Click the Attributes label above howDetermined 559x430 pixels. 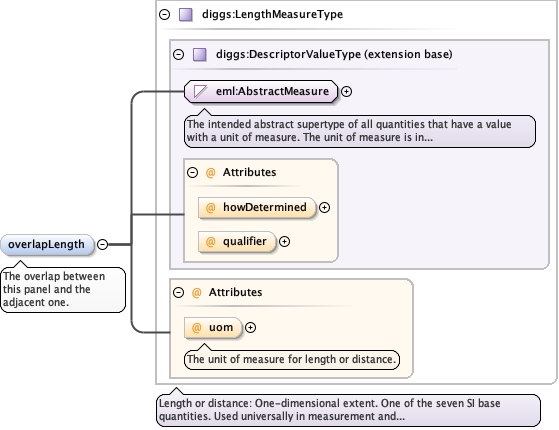[249, 173]
